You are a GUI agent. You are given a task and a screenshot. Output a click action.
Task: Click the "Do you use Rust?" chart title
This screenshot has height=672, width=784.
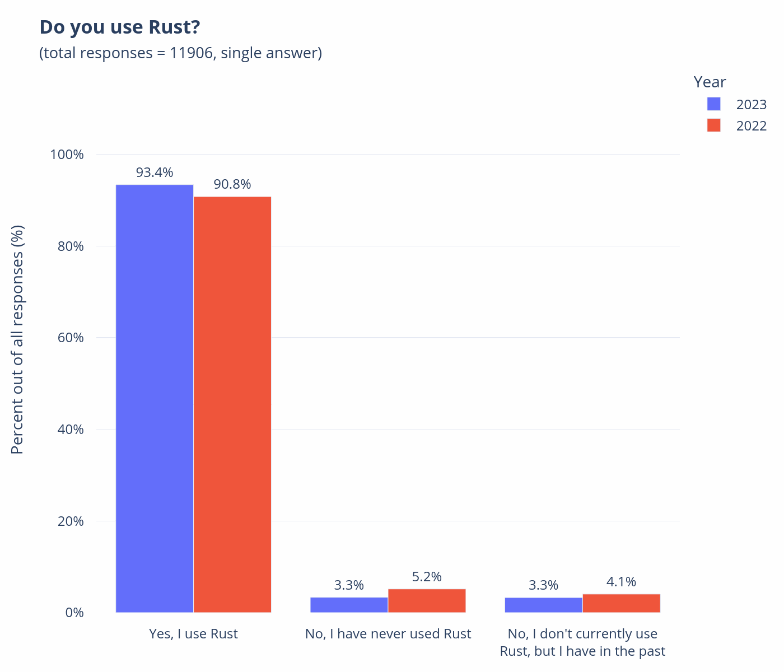point(120,27)
